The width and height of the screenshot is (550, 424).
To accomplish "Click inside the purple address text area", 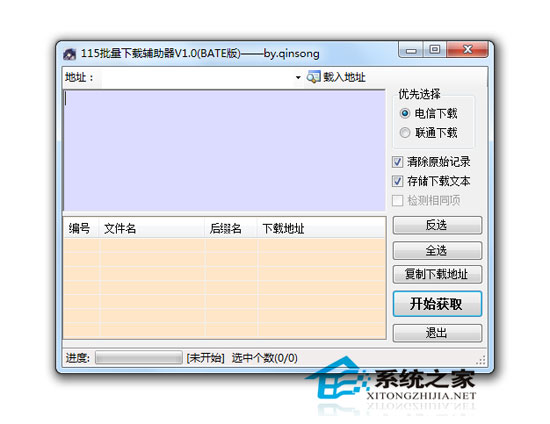I will (x=224, y=151).
